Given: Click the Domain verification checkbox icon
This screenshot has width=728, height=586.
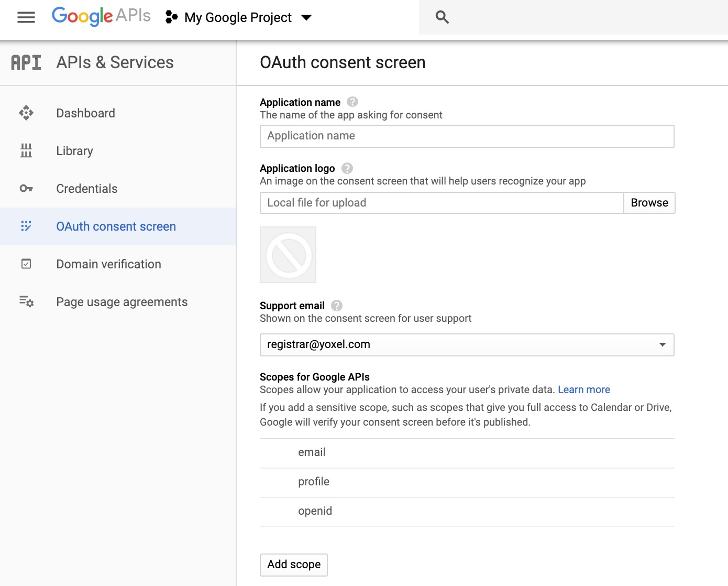Looking at the screenshot, I should [26, 264].
